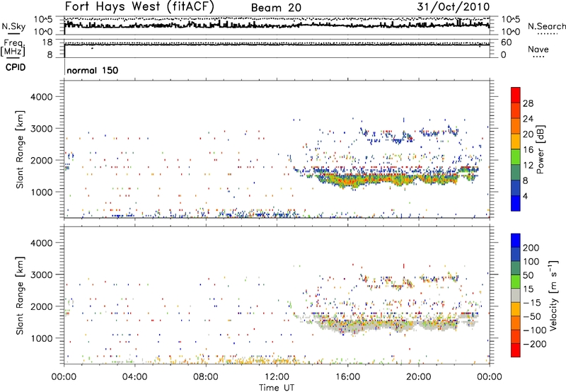
Task: Click the '20' label on Power scale
Action: [x=528, y=134]
